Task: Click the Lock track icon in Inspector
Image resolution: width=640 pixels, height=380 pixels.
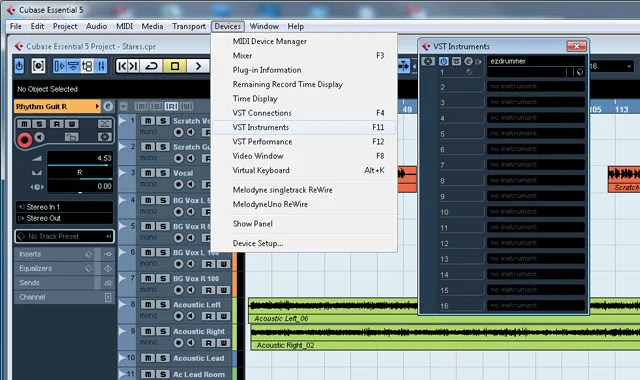Action: tap(72, 137)
